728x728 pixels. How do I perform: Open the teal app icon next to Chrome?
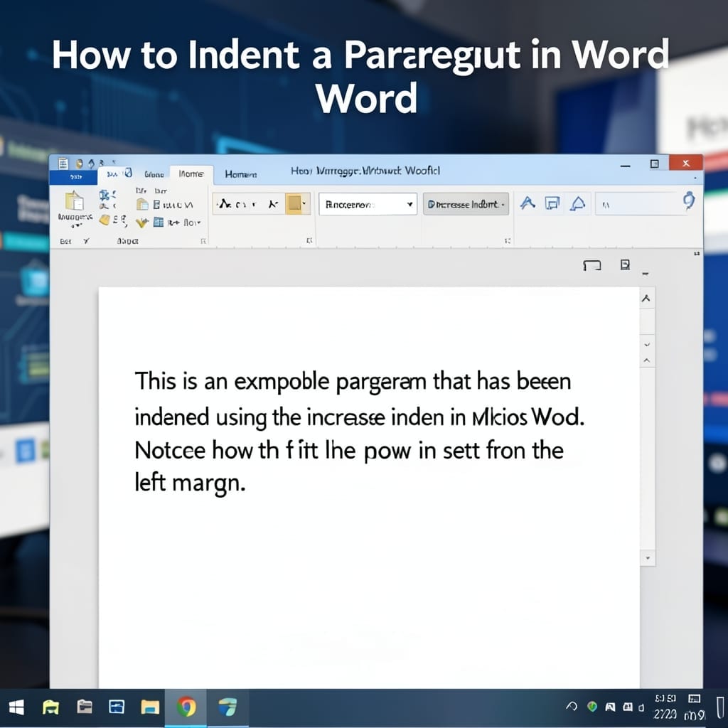click(x=227, y=707)
